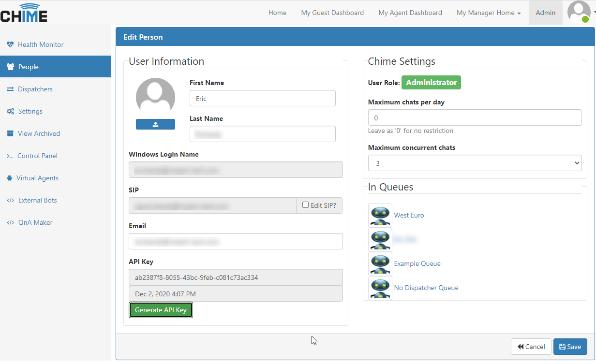
Task: Click the Dispatchers arrows icon
Action: (10, 89)
